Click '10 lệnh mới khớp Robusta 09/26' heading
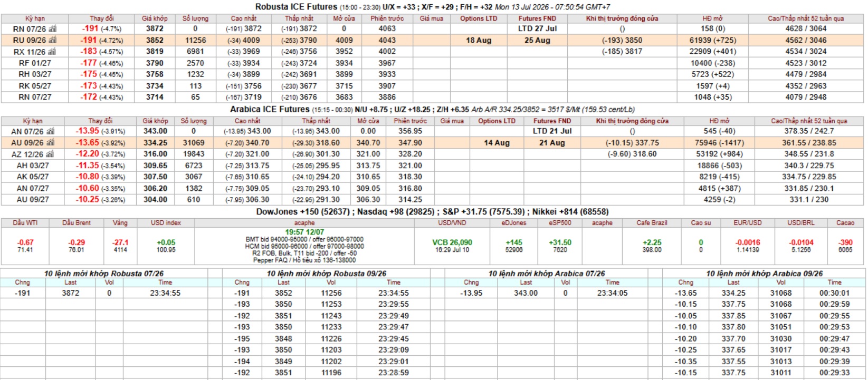 (x=326, y=274)
